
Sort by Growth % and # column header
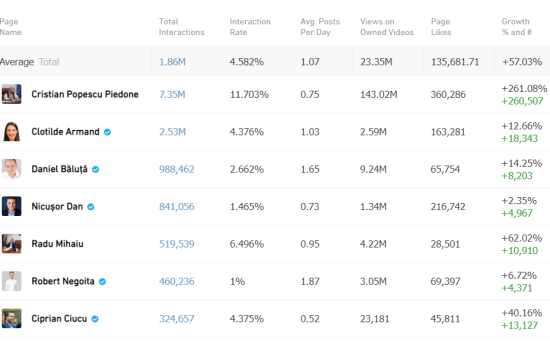pyautogui.click(x=516, y=27)
